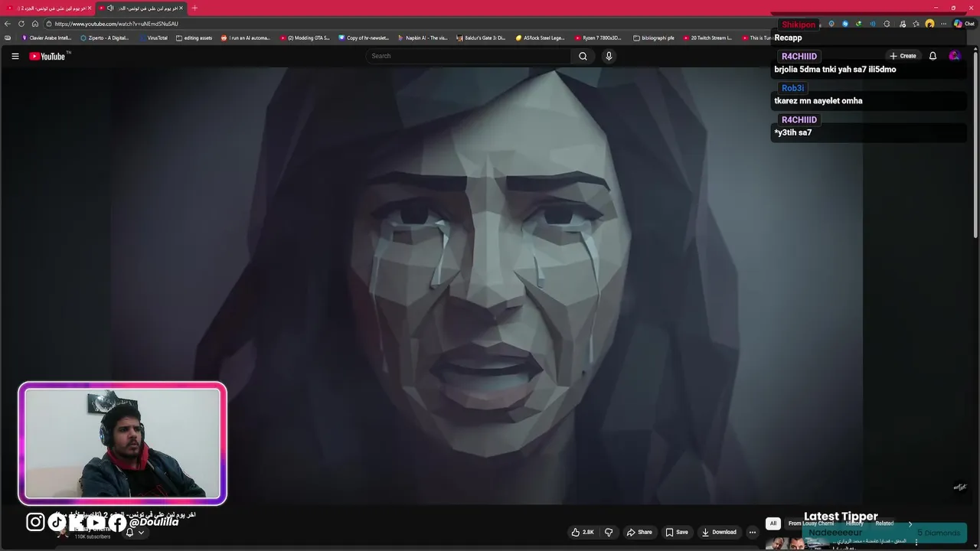The height and width of the screenshot is (551, 980).
Task: Open the YouTube account avatar menu
Action: pyautogui.click(x=954, y=56)
